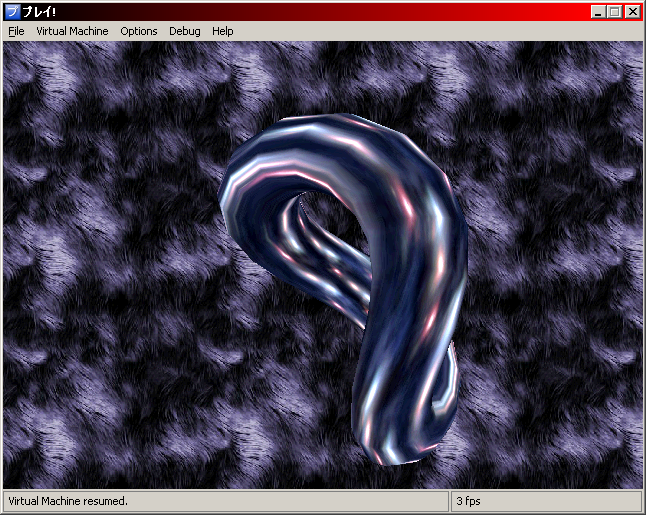The image size is (646, 515).
Task: Open the Virtual Machine menu
Action: pos(72,31)
